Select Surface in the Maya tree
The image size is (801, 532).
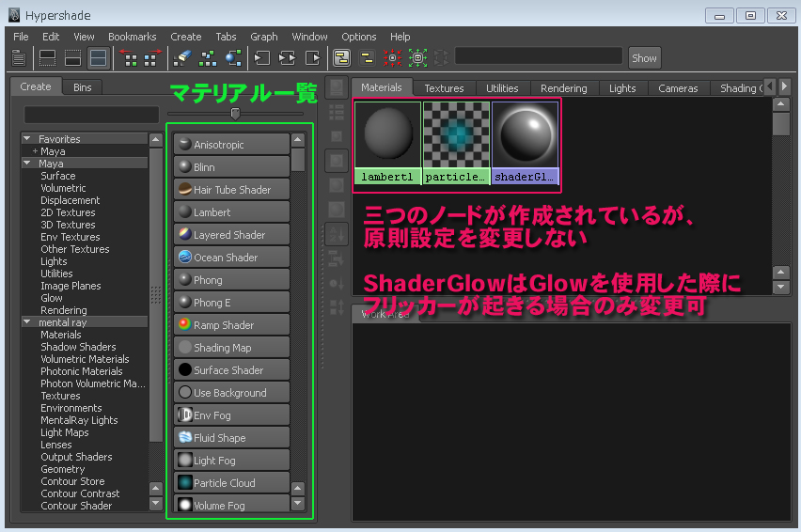[58, 176]
